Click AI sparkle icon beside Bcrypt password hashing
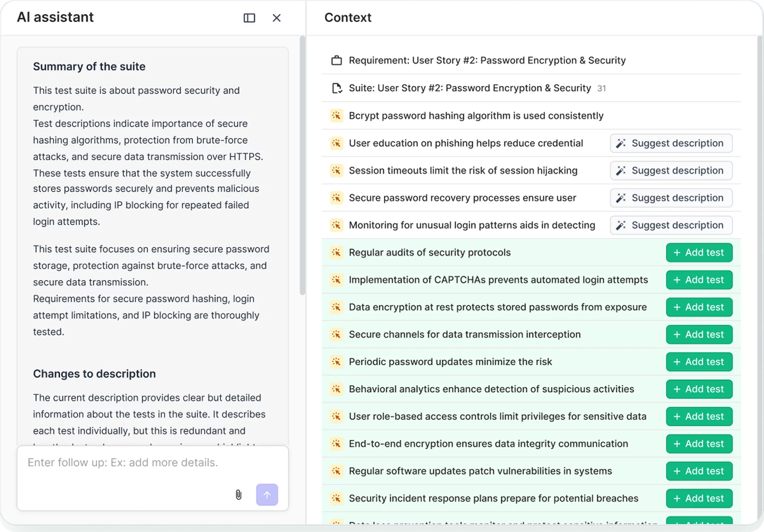Viewport: 764px width, 532px height. (336, 116)
